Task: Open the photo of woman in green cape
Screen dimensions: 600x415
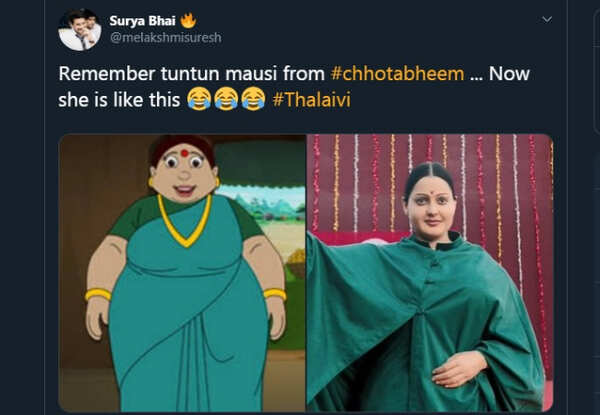Action: pyautogui.click(x=430, y=273)
